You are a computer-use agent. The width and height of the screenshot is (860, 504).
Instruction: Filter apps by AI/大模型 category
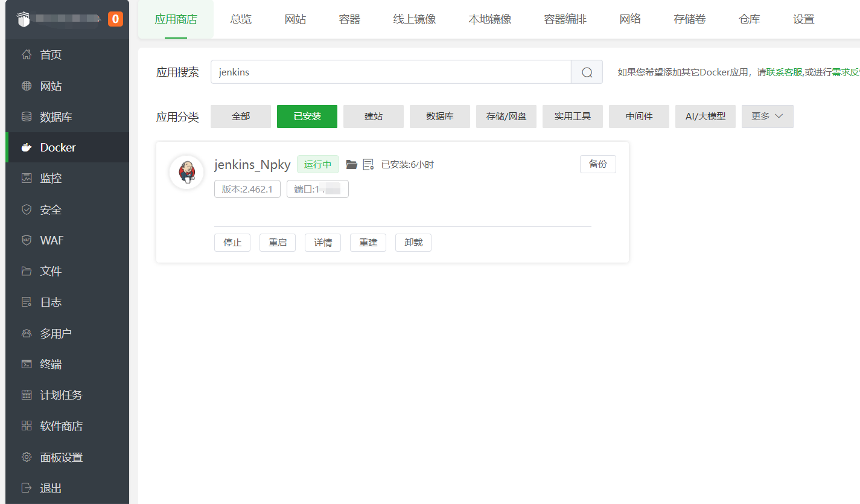click(706, 116)
